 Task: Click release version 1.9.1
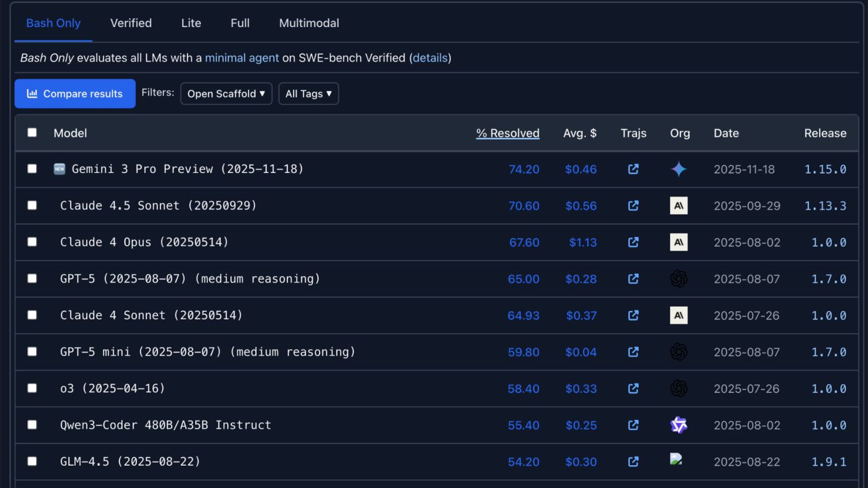coord(829,462)
